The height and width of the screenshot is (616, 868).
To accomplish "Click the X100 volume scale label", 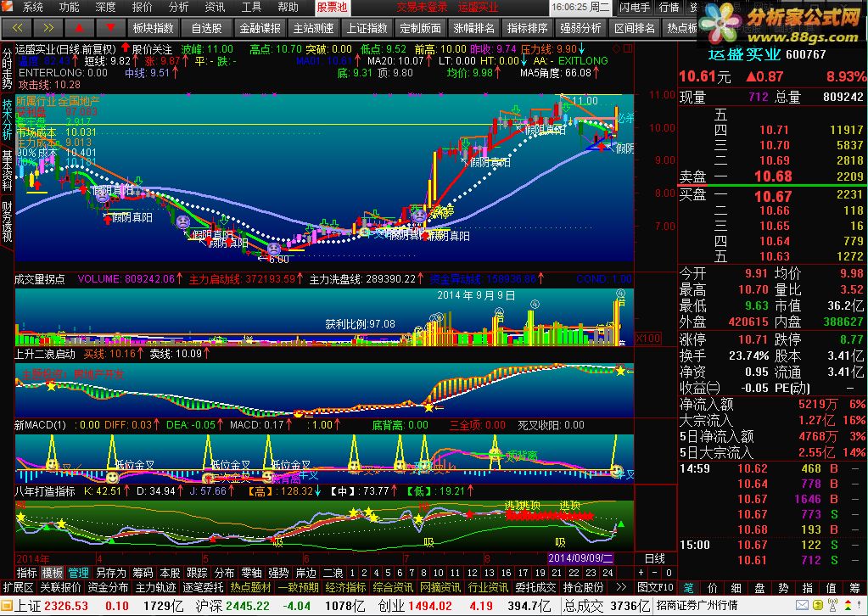I will pos(647,339).
